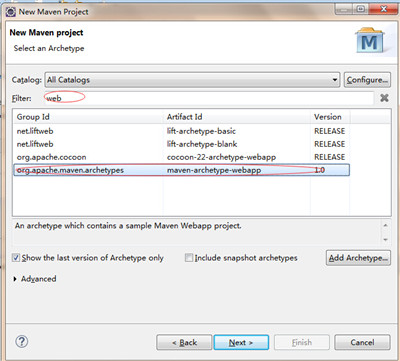
Task: Enable Include snapshot archetypes checkbox
Action: pos(189,257)
